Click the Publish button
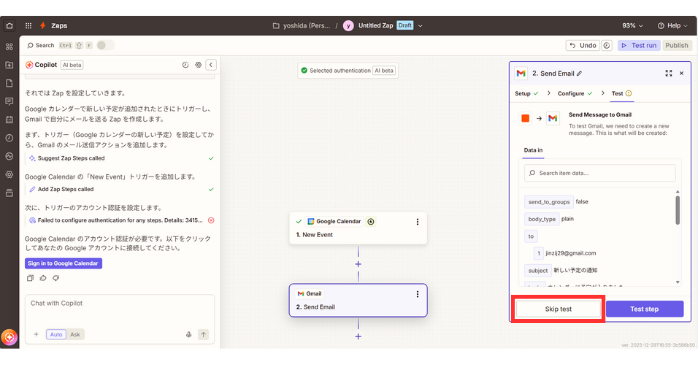 (677, 45)
